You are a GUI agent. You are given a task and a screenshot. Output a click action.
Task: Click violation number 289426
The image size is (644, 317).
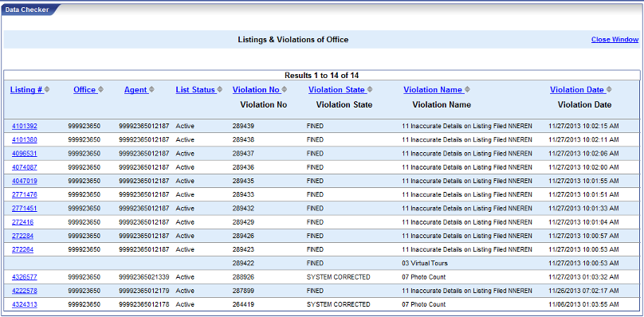click(243, 236)
